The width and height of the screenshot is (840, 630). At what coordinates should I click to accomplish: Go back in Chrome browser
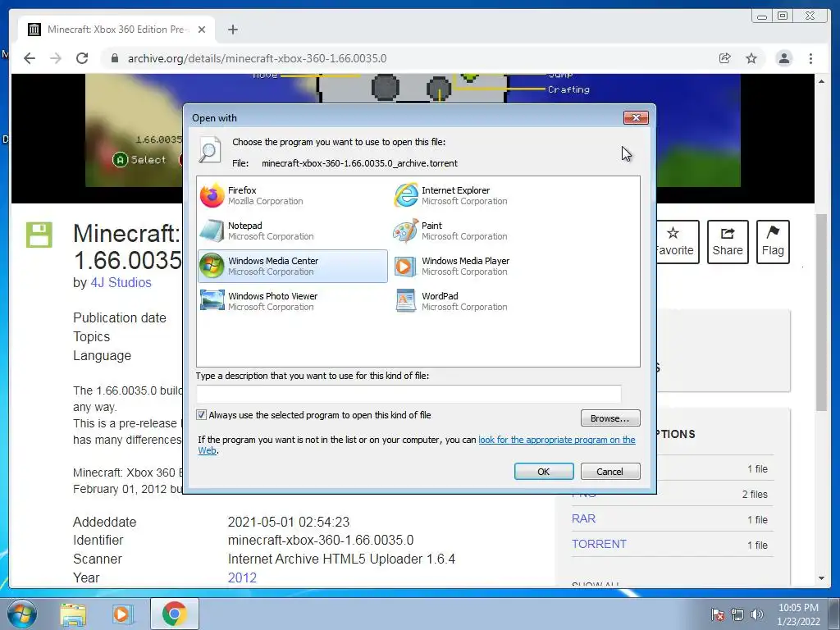(x=30, y=58)
